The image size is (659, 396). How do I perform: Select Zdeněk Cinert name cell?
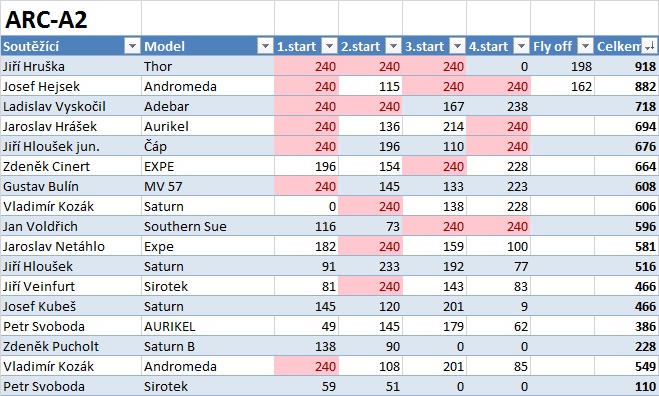click(x=71, y=166)
